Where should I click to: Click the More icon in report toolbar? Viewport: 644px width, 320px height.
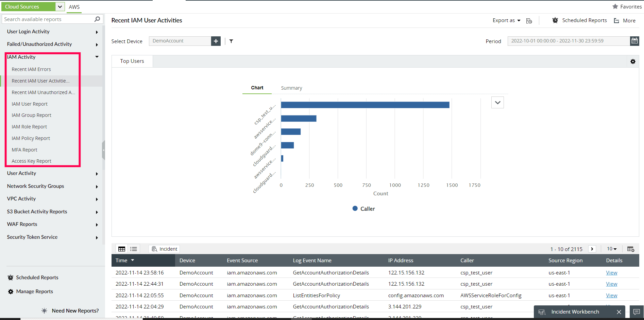616,20
